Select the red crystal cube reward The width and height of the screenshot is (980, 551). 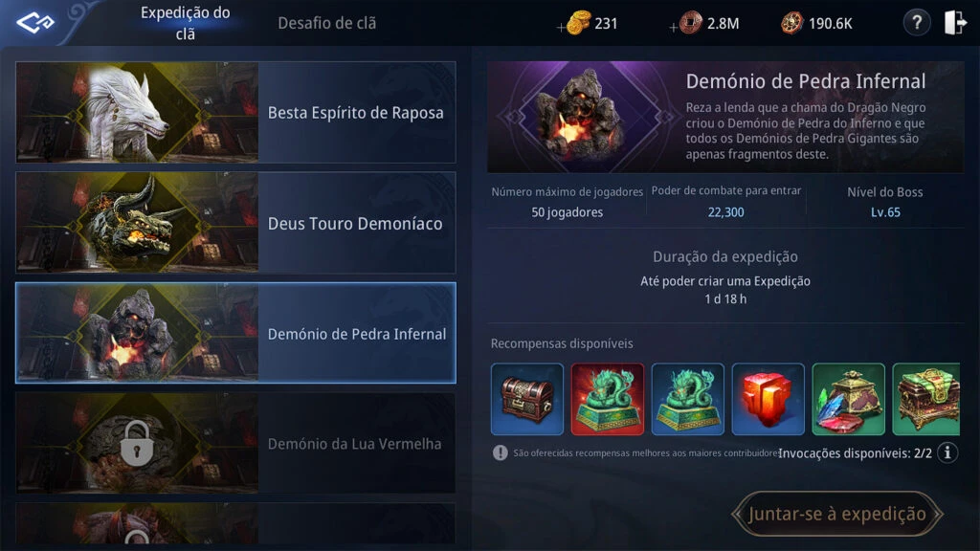768,399
